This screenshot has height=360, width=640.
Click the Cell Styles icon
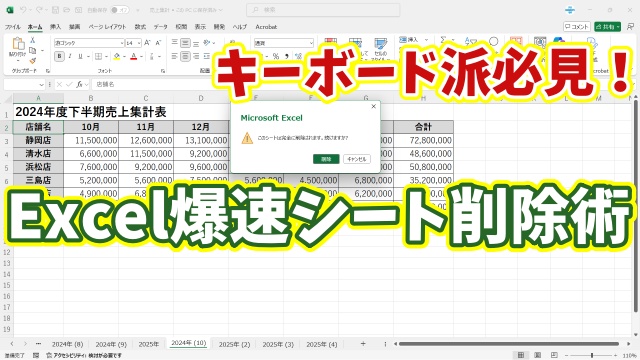381,44
